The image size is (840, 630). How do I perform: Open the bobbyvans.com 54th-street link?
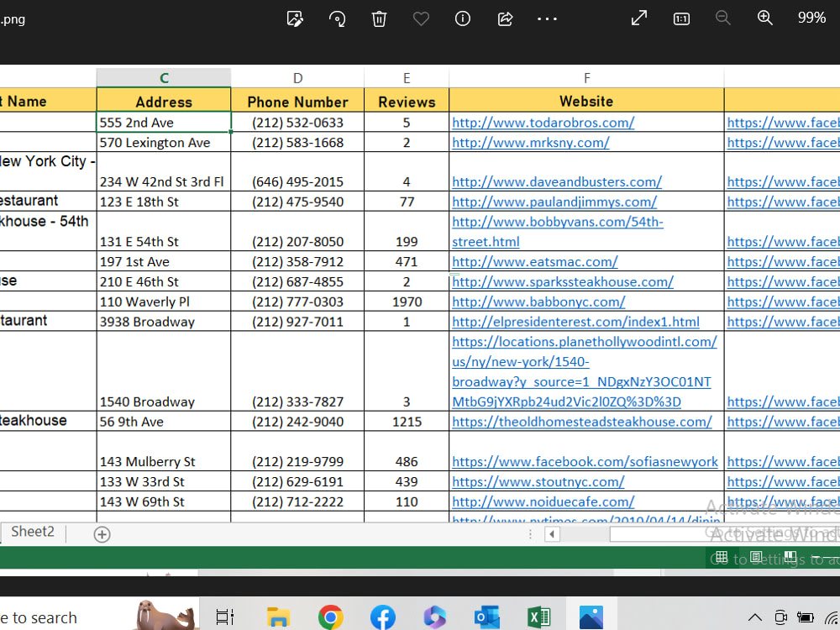coord(558,232)
